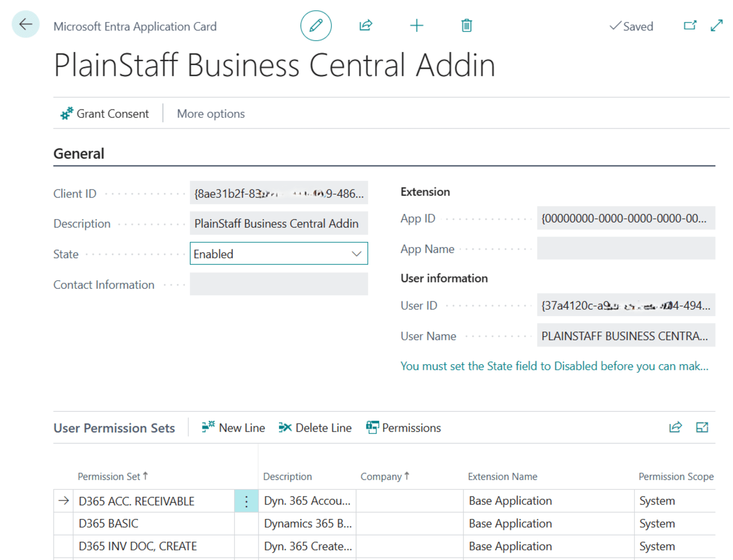Image resolution: width=733 pixels, height=560 pixels.
Task: Click the Grant Consent action
Action: tap(104, 114)
